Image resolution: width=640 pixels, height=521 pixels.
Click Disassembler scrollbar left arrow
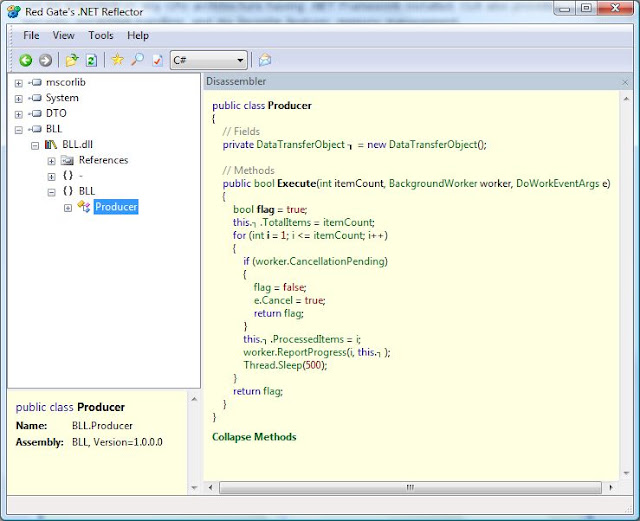tap(210, 487)
